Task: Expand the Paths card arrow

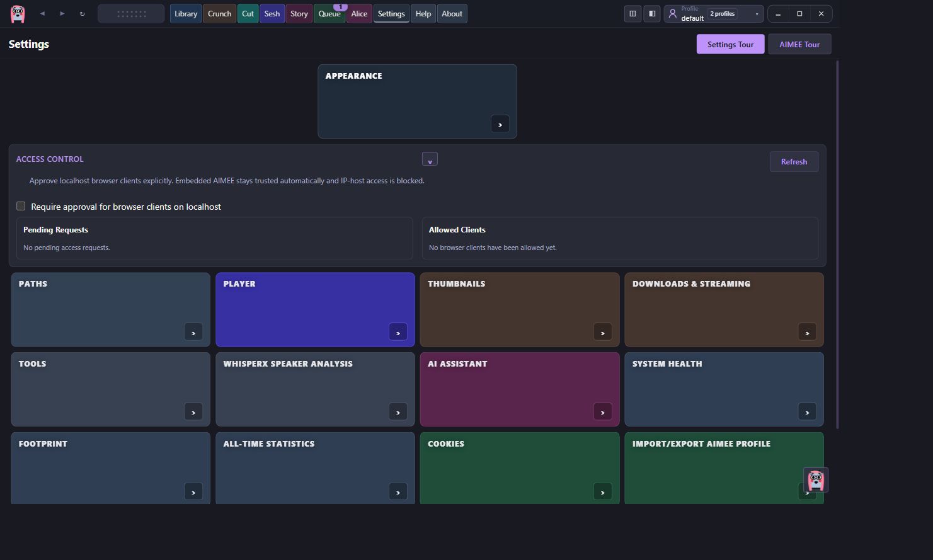Action: coord(193,332)
